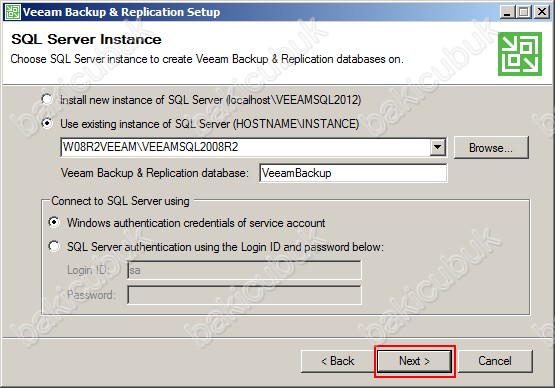Click the SQL Server Instance heading
Screen dimensions: 555x388
(x=86, y=39)
